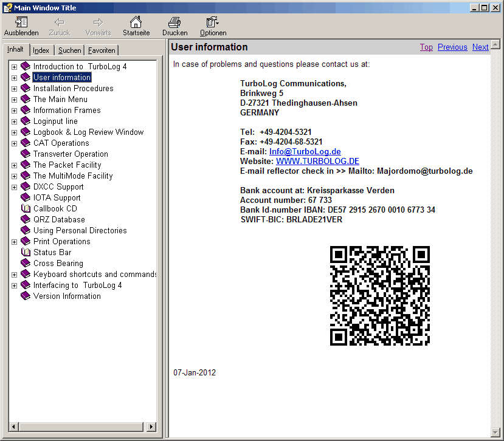Expand the Logbook & Log Review Window node
Image resolution: width=504 pixels, height=441 pixels.
click(14, 132)
